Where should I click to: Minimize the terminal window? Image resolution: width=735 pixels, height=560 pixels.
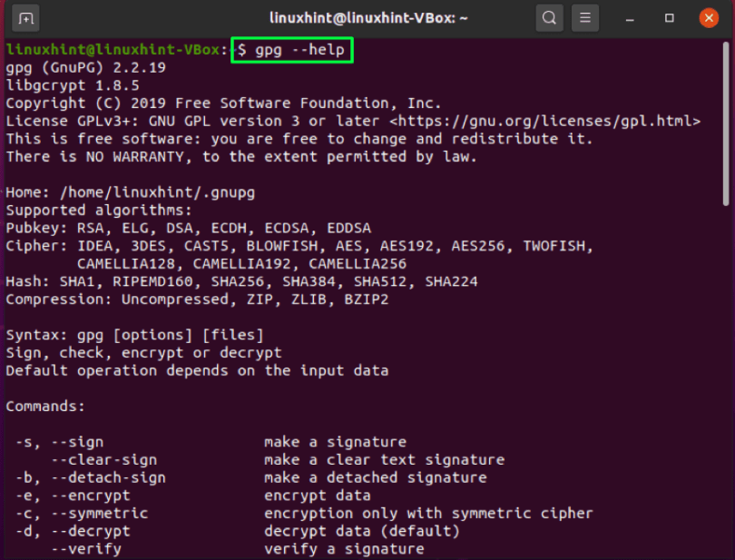(631, 17)
